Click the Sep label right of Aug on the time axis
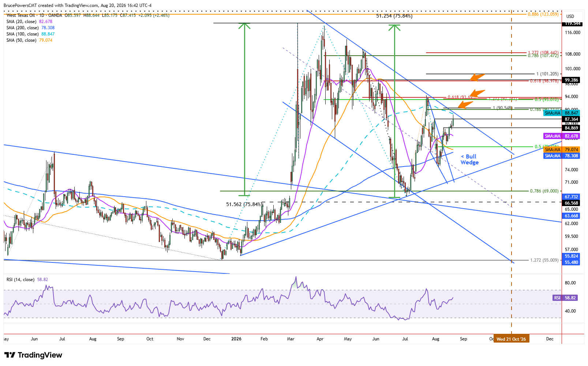This screenshot has height=366, width=588. pos(463,339)
